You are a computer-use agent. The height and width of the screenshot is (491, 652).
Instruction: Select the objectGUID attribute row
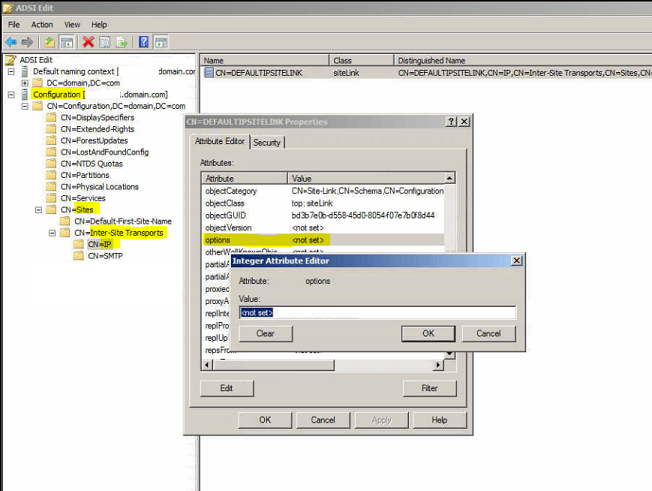(x=323, y=215)
